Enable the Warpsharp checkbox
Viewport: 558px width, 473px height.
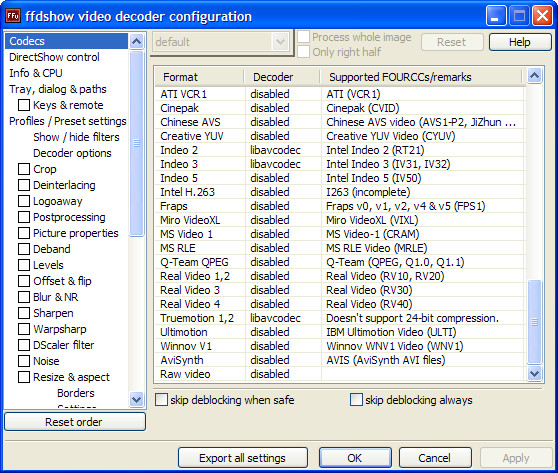(x=24, y=329)
